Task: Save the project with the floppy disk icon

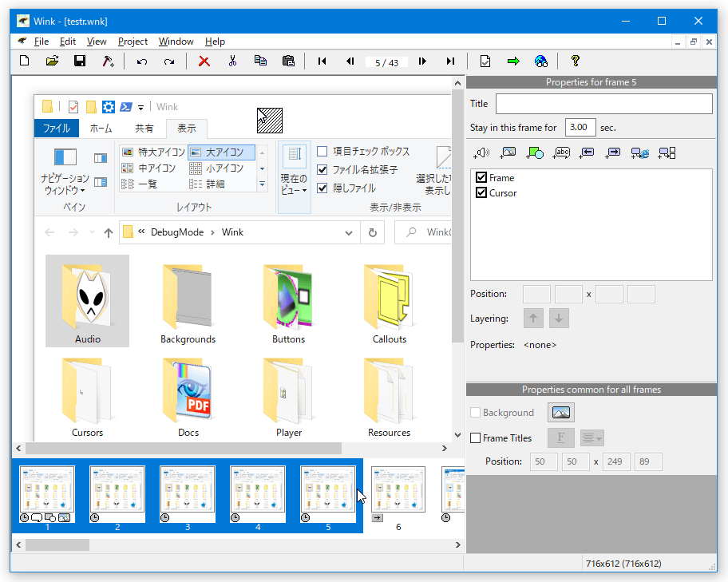Action: click(80, 61)
